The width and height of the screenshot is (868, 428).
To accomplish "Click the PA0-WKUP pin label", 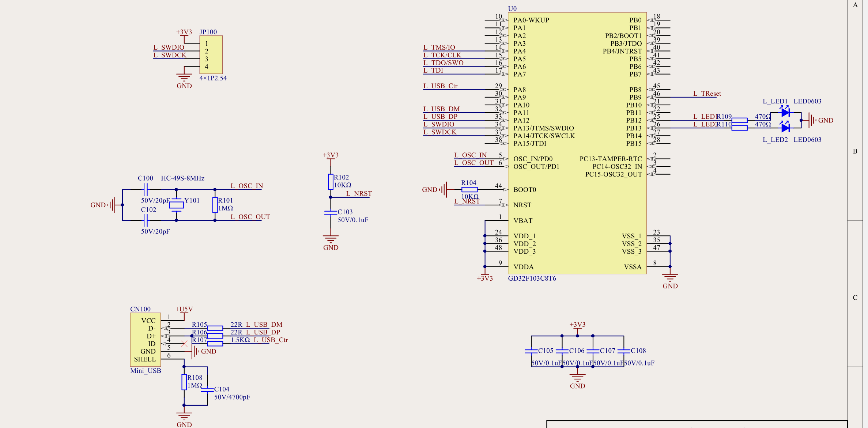I will 531,20.
